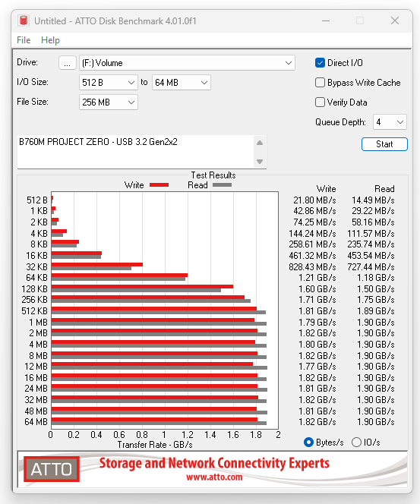Click the ATTO Disk Benchmark app icon in title bar
420x504 pixels.
[x=24, y=20]
